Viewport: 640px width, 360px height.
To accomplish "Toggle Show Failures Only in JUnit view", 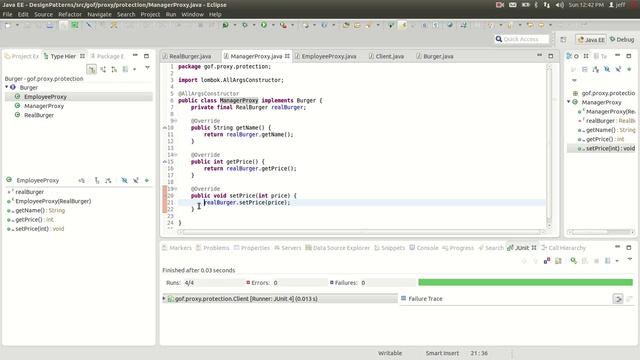I will [x=547, y=260].
